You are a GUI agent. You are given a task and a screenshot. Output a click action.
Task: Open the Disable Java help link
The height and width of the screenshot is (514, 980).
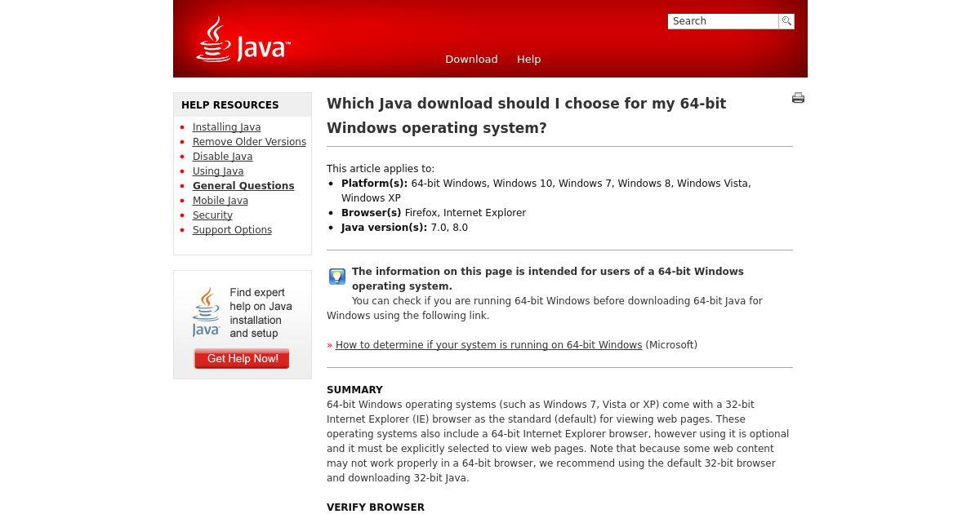click(222, 157)
